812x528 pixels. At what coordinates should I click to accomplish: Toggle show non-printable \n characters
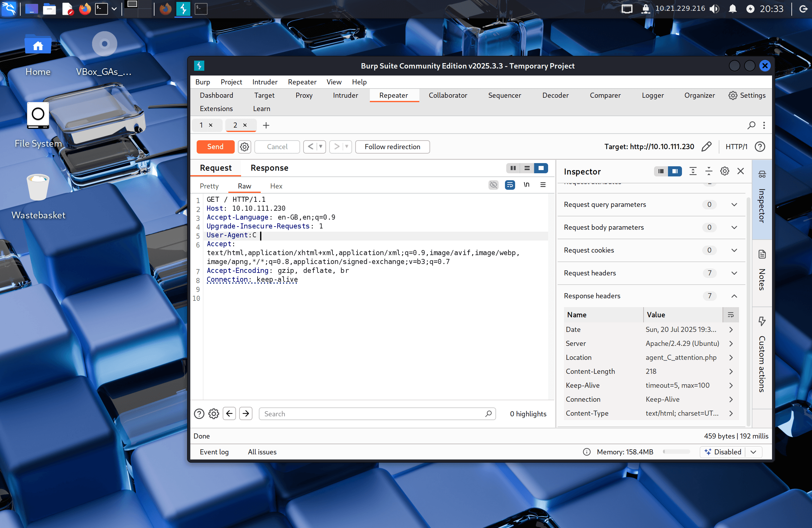tap(527, 185)
